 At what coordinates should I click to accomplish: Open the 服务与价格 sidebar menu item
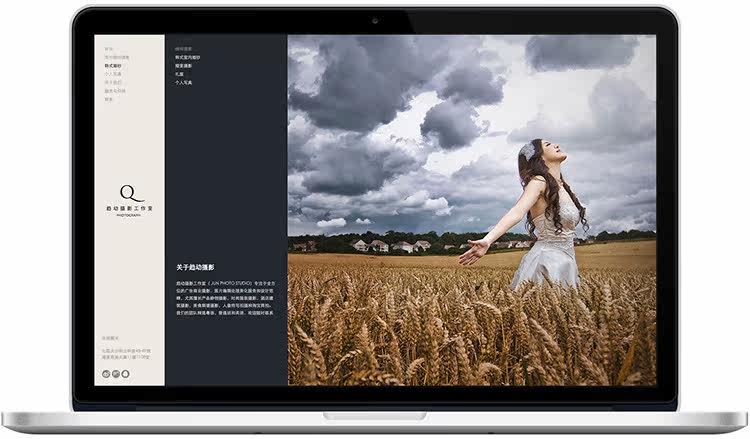115,91
